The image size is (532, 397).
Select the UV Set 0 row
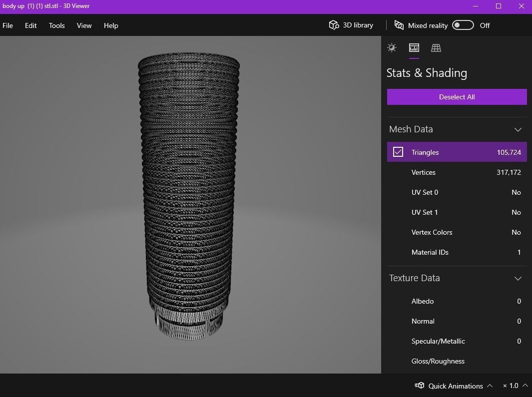[457, 192]
